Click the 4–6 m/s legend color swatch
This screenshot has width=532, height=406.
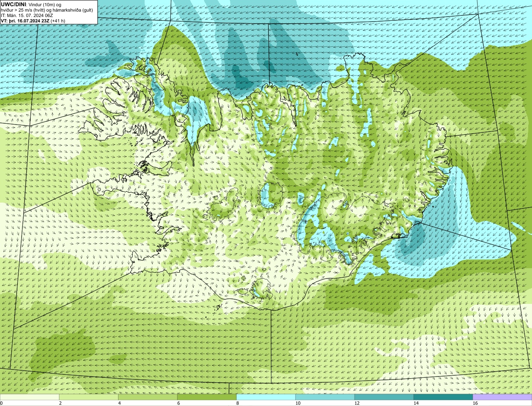coord(148,397)
